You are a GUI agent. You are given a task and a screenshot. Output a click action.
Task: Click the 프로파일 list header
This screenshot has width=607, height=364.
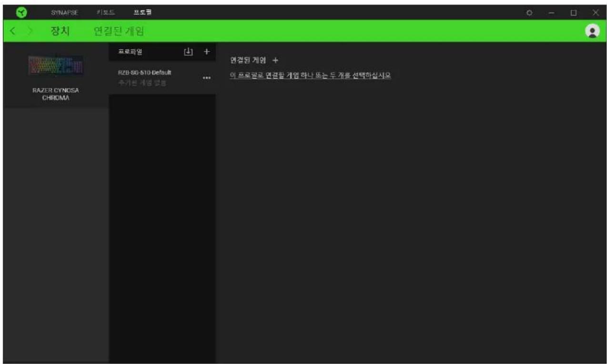[x=130, y=52]
